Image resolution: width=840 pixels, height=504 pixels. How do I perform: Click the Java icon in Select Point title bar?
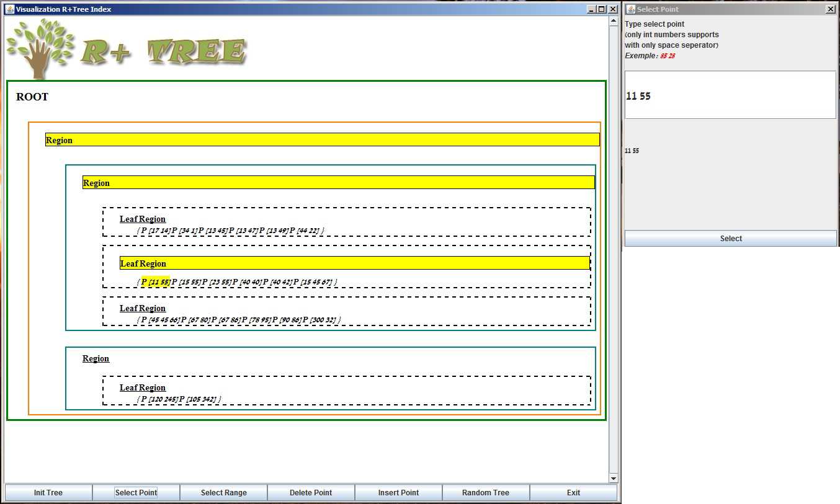[630, 9]
